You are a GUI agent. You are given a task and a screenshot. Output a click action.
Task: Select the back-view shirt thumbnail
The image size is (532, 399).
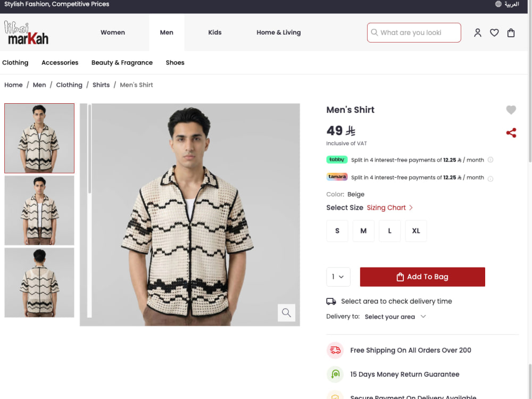[x=39, y=282]
